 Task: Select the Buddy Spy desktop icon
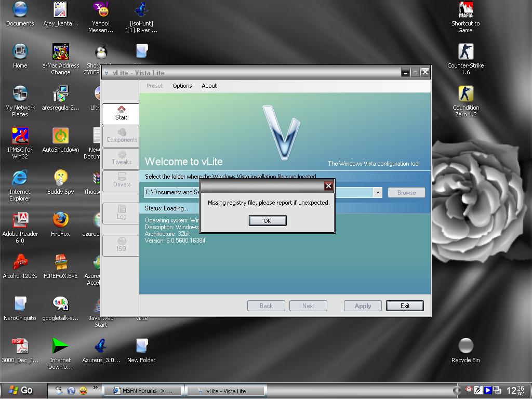61,182
